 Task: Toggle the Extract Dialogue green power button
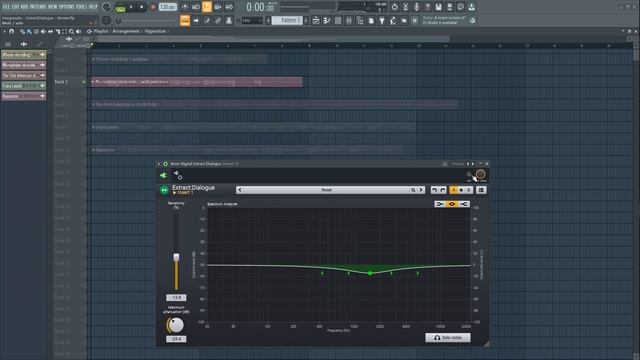click(x=164, y=190)
